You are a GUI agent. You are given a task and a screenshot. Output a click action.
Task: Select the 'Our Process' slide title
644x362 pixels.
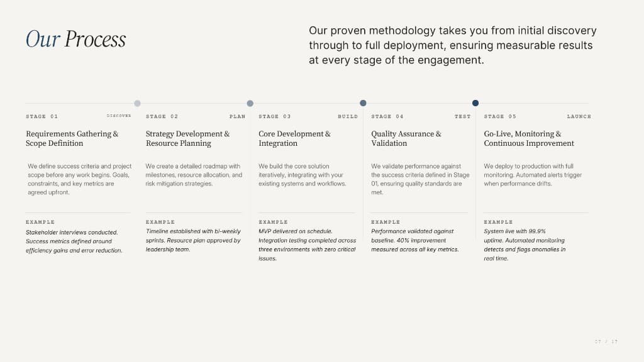75,40
